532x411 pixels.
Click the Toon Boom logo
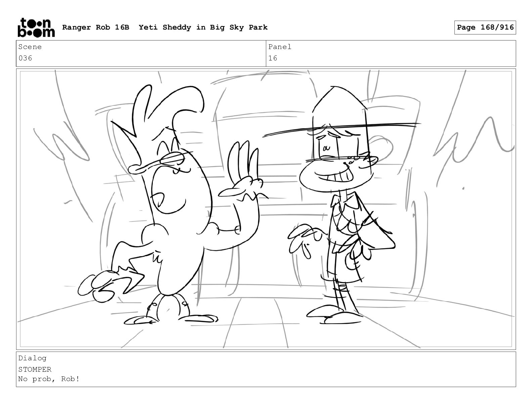[x=36, y=27]
